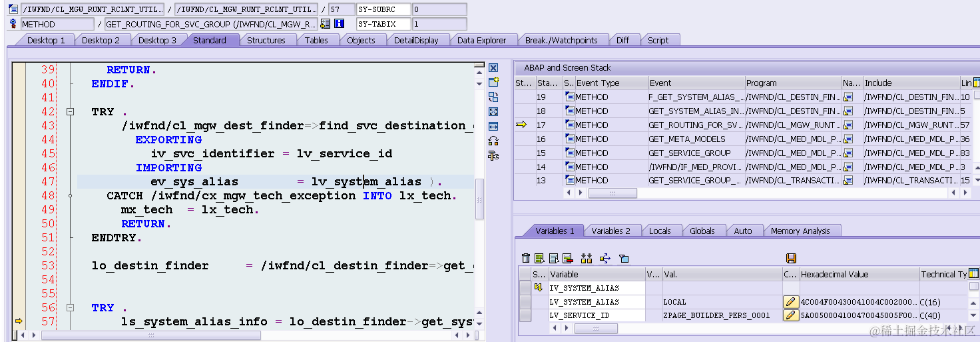The image size is (980, 342).
Task: Click the horizontal scrollbar of the ABAP stack
Action: coord(612,193)
